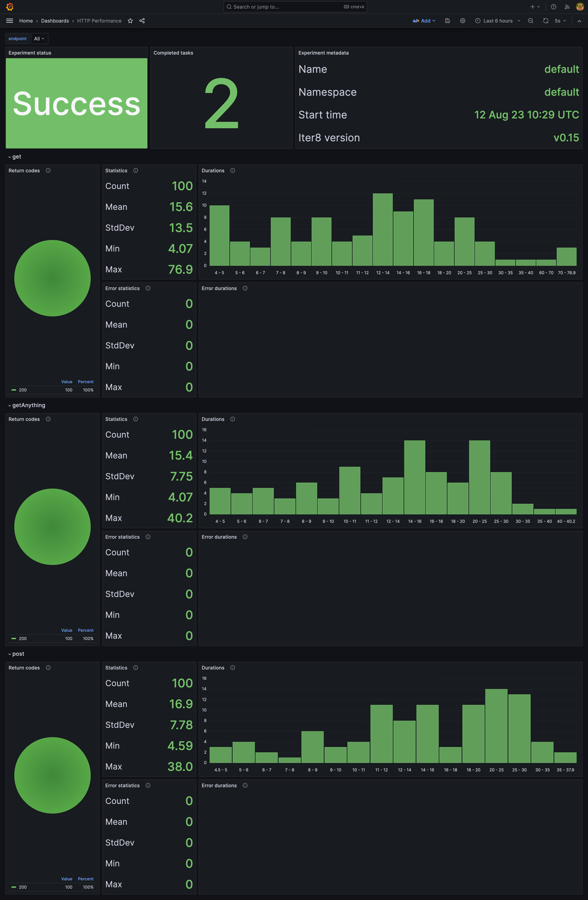Zoom out time range
This screenshot has height=900, width=588.
(531, 21)
